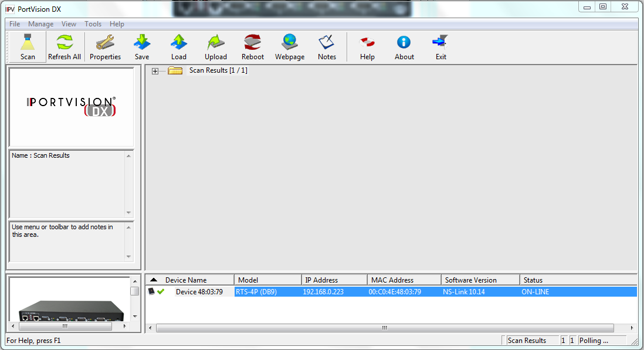Click scroll up arrow in notes area
644x350 pixels.
[128, 227]
